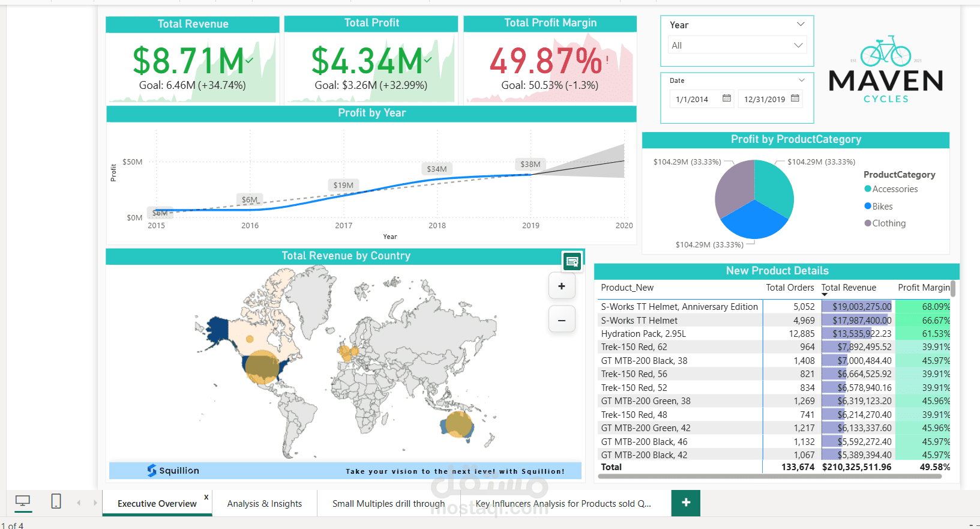Image resolution: width=980 pixels, height=529 pixels.
Task: Select Bikes legend swatch
Action: (868, 206)
